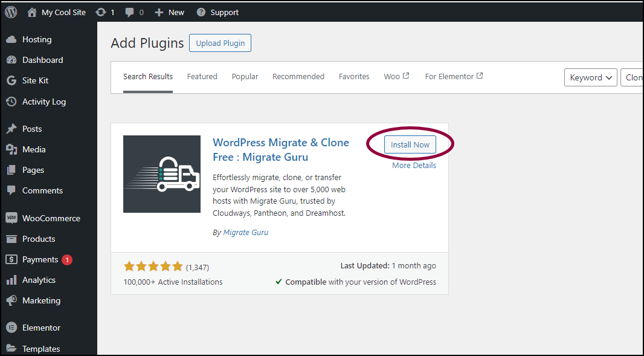Click in the plugin search field
The image size is (644, 356).
tap(633, 77)
